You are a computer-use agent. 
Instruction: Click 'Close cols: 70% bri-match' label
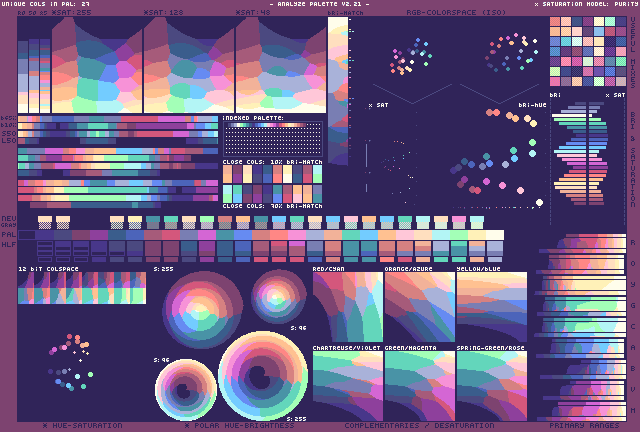[273, 206]
